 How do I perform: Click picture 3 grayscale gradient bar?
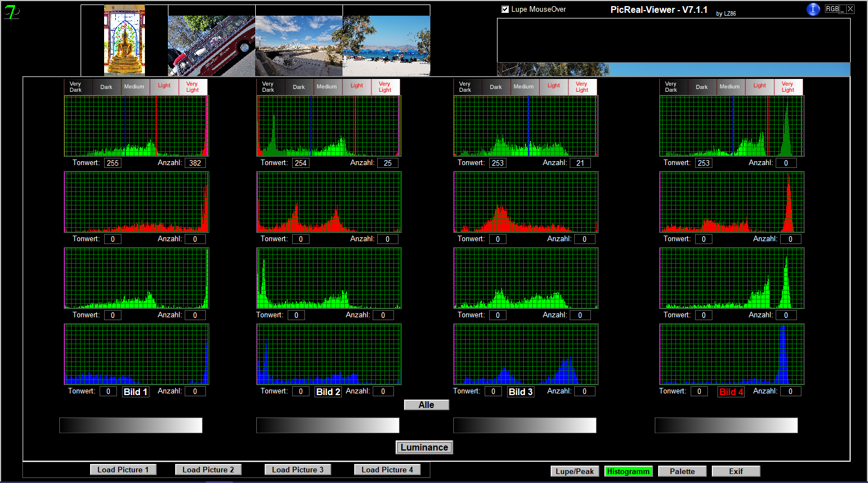tap(525, 425)
